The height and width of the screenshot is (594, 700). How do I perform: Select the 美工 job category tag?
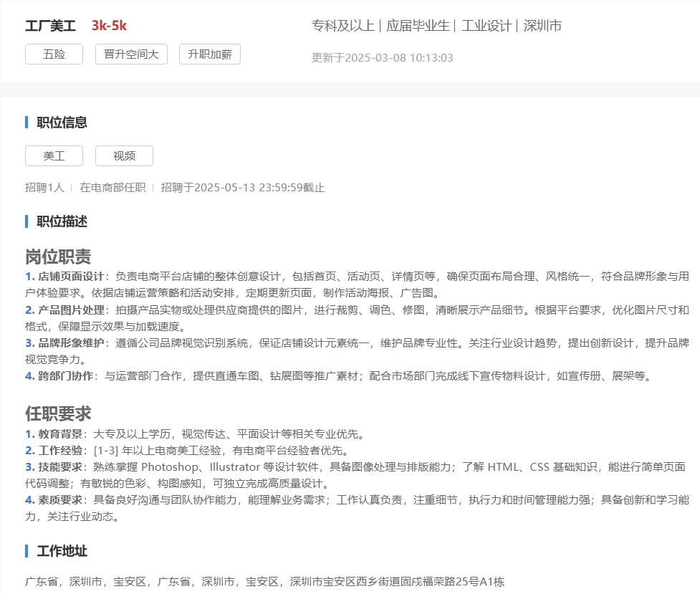(54, 155)
